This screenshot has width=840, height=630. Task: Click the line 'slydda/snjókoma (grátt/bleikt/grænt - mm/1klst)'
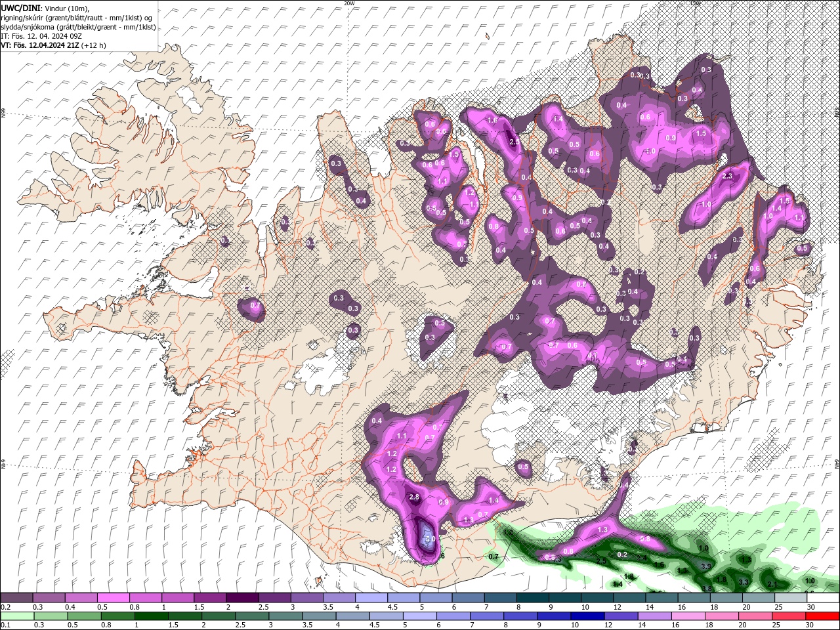click(x=78, y=27)
